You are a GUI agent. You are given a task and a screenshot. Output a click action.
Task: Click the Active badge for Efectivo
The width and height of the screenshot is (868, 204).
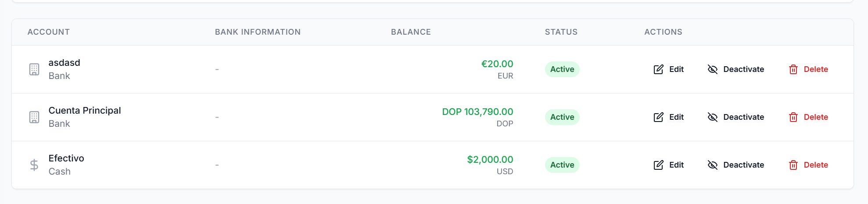pos(562,165)
